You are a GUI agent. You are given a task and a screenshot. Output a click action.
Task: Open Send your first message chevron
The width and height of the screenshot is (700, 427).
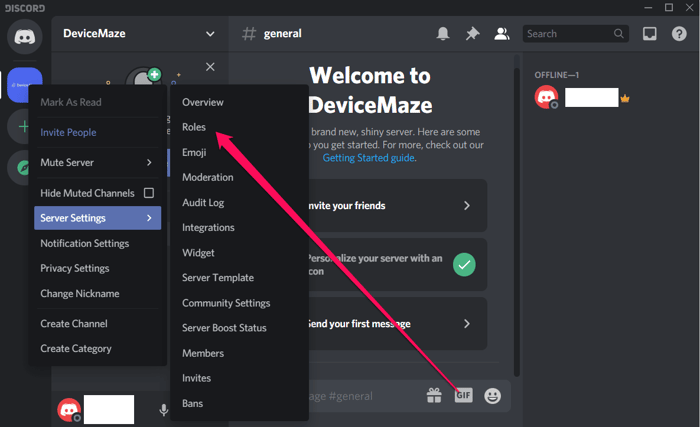point(467,324)
